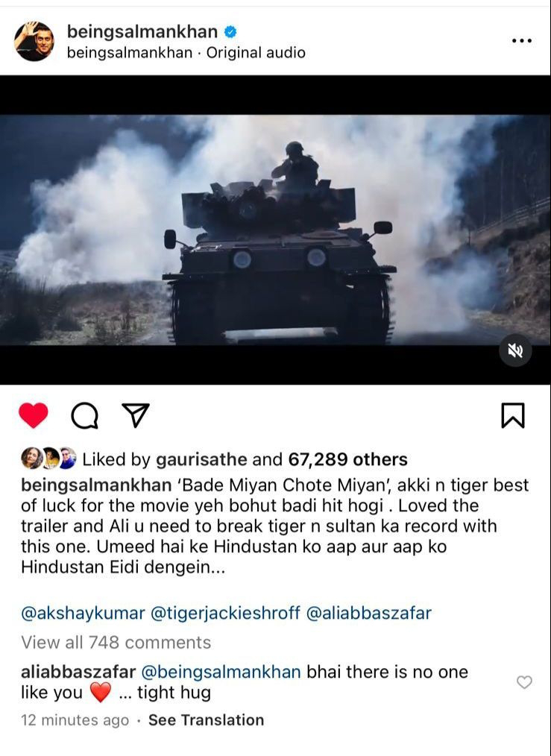The height and width of the screenshot is (756, 551).
Task: Open beingsalmankhan username in the header
Action: (142, 31)
